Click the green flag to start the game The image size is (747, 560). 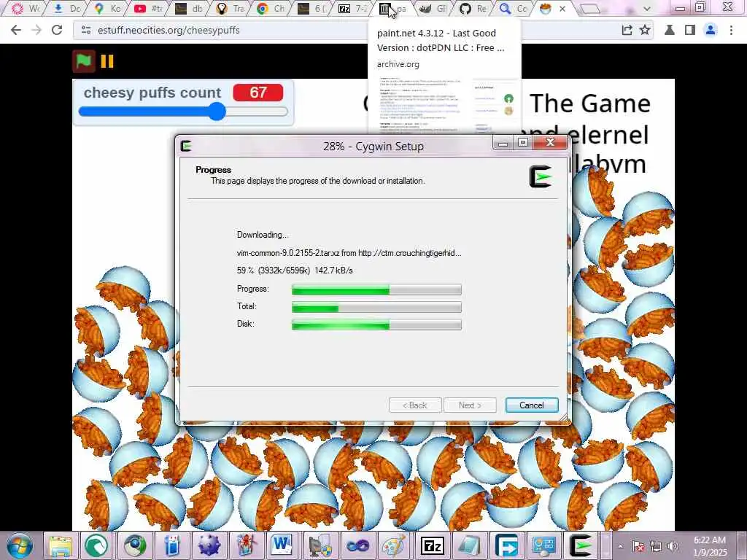pos(83,61)
